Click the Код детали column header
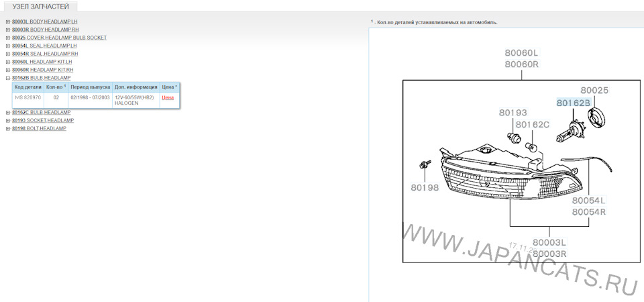The image size is (644, 302). 28,87
